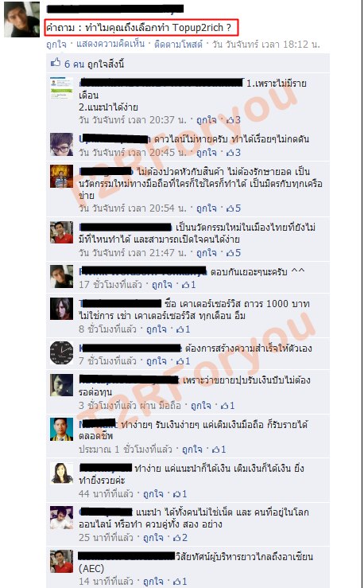Viewport: 364px width, 588px height.
Task: Like the main post via 'ถูกใจ' link
Action: coord(56,45)
